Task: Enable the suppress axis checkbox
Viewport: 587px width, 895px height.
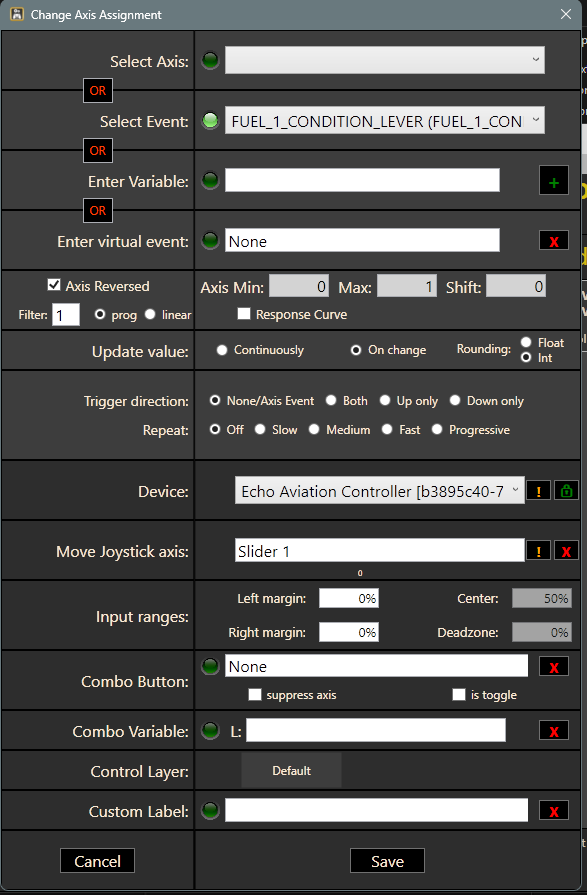Action: [255, 695]
